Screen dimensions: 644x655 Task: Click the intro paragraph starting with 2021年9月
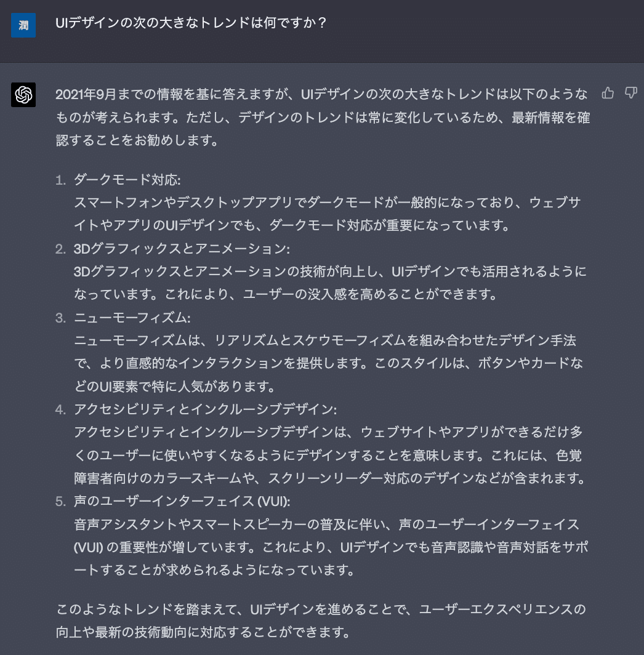[x=322, y=117]
